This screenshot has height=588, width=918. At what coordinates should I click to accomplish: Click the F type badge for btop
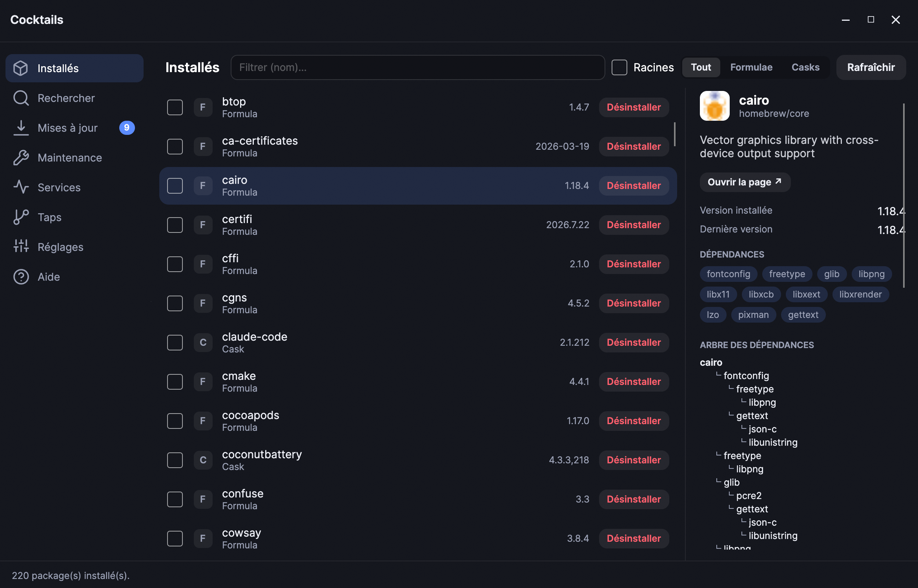pyautogui.click(x=203, y=107)
